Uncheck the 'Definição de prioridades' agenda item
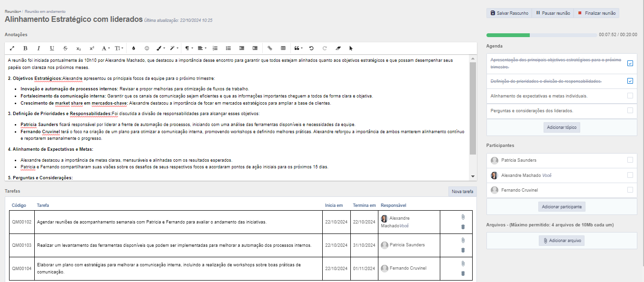The width and height of the screenshot is (644, 282). [x=630, y=81]
